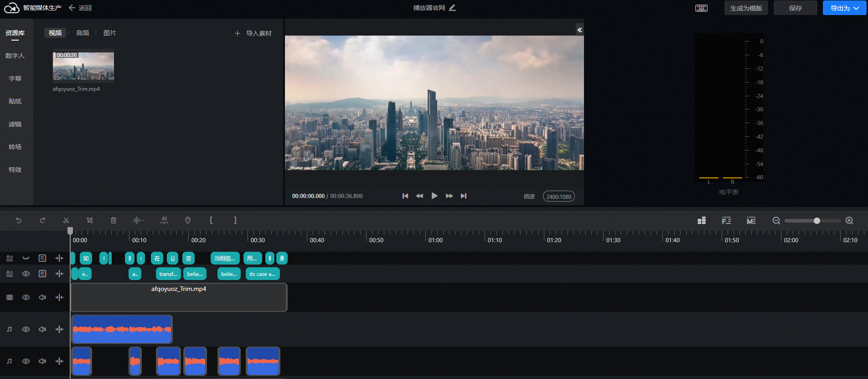
Task: Open the 特效 sidebar section
Action: coord(15,170)
